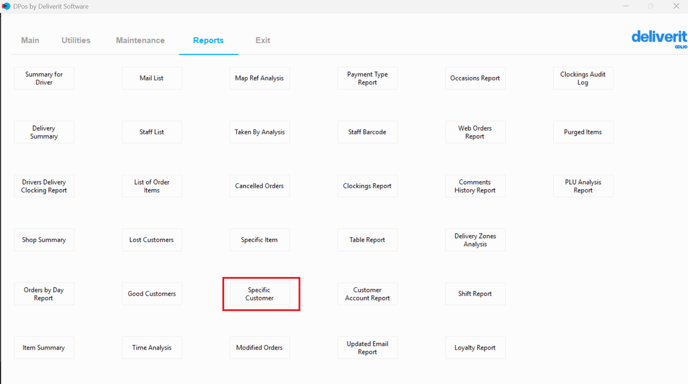This screenshot has width=688, height=384.
Task: Open the Loyalty Report
Action: tap(475, 348)
